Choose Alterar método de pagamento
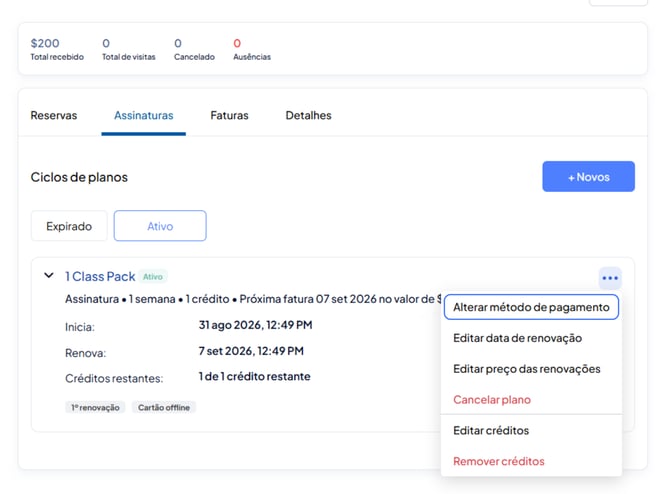This screenshot has width=670, height=494. pyautogui.click(x=531, y=307)
